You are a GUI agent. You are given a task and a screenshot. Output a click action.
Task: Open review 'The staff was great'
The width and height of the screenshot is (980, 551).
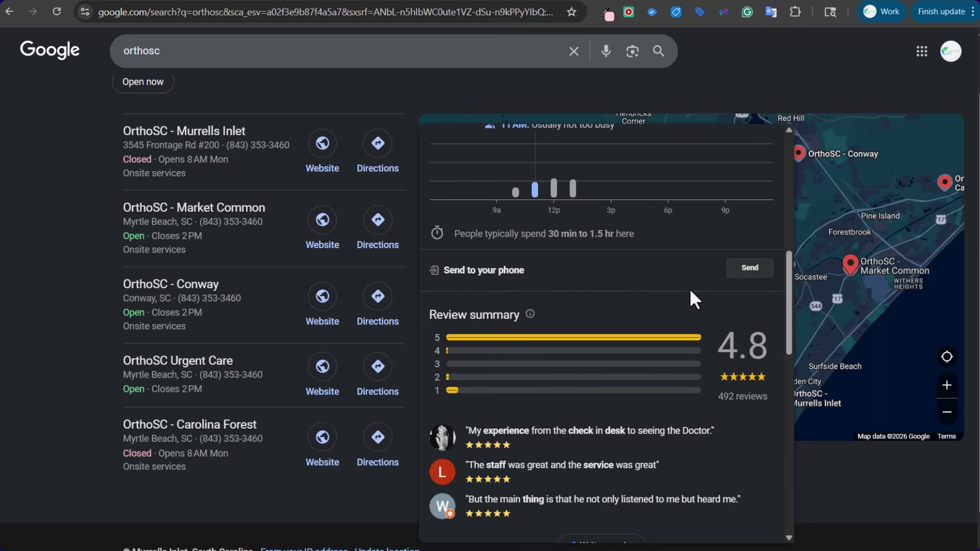562,465
